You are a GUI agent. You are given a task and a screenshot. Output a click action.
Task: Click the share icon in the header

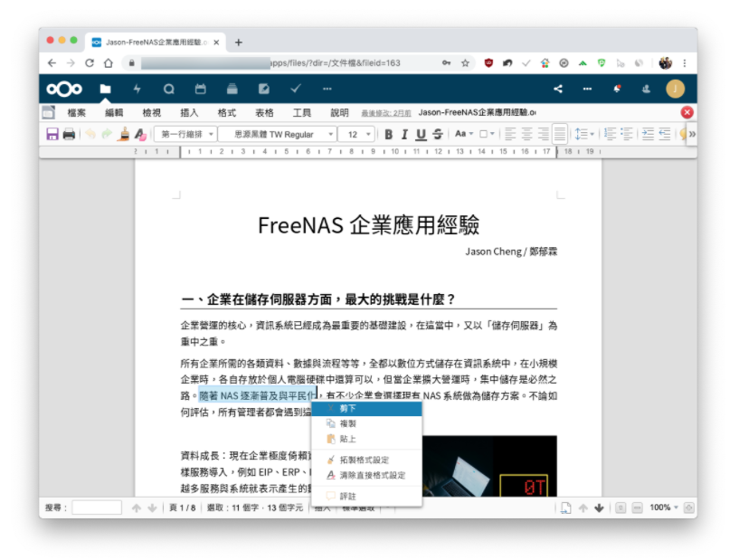tap(558, 89)
